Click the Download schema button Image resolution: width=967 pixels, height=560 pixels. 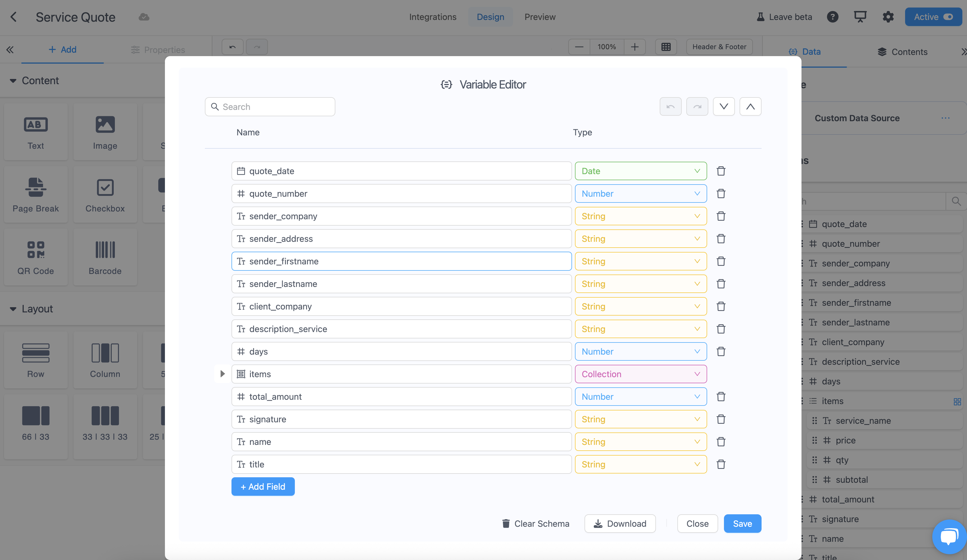pos(620,524)
